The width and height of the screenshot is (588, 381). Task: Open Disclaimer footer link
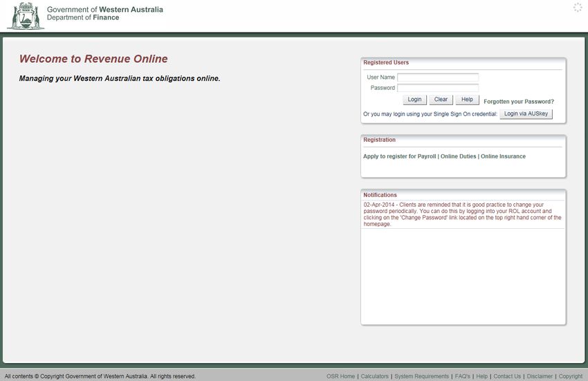[x=540, y=376]
